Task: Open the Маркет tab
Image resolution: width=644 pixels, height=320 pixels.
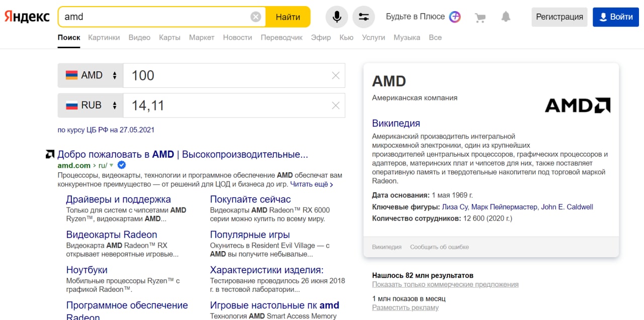Action: [x=202, y=37]
